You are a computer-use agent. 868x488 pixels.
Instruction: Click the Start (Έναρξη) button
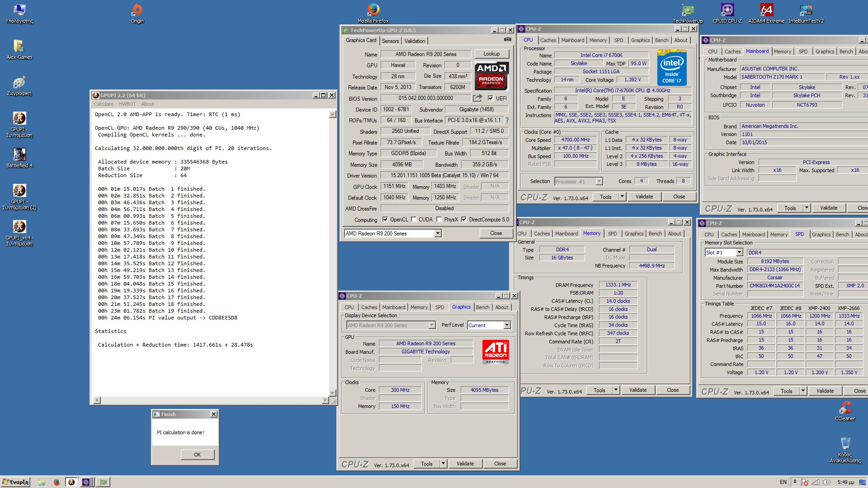point(15,482)
